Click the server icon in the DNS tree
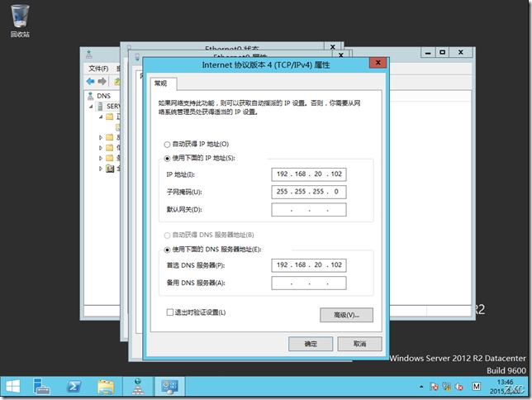The width and height of the screenshot is (532, 400). tap(100, 107)
